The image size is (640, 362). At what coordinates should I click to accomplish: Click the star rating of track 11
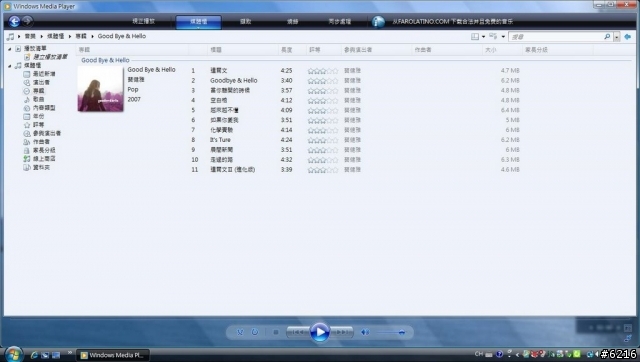pyautogui.click(x=323, y=170)
